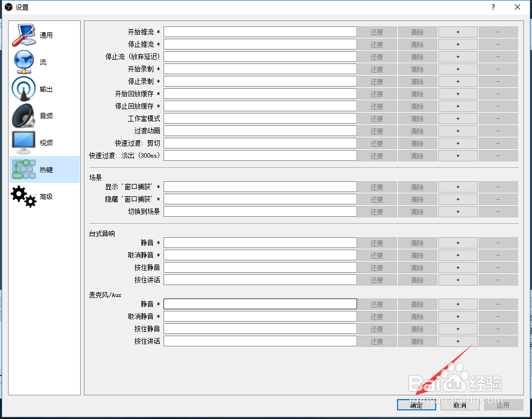Add hotkey with + for 台式音响 静音
532x419 pixels.
point(458,243)
